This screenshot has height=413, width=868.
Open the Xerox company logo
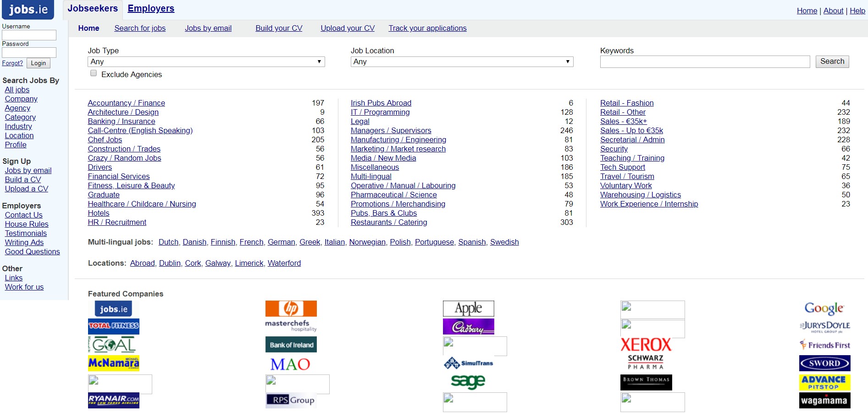pyautogui.click(x=646, y=345)
